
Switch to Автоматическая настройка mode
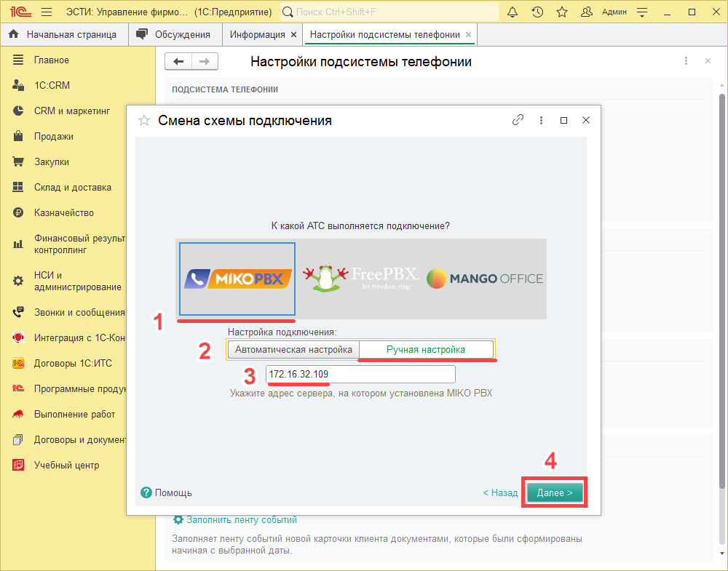point(293,350)
